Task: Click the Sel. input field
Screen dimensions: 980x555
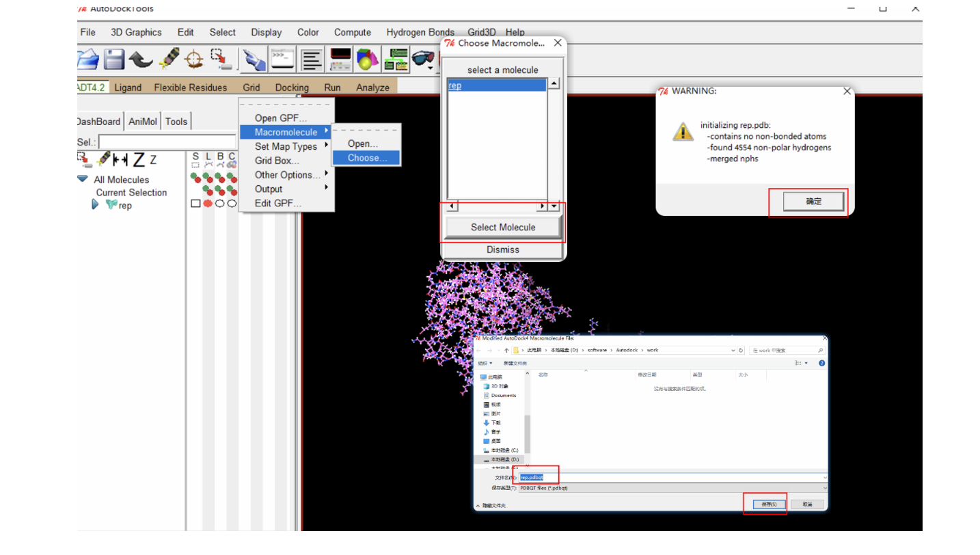Action: [167, 142]
